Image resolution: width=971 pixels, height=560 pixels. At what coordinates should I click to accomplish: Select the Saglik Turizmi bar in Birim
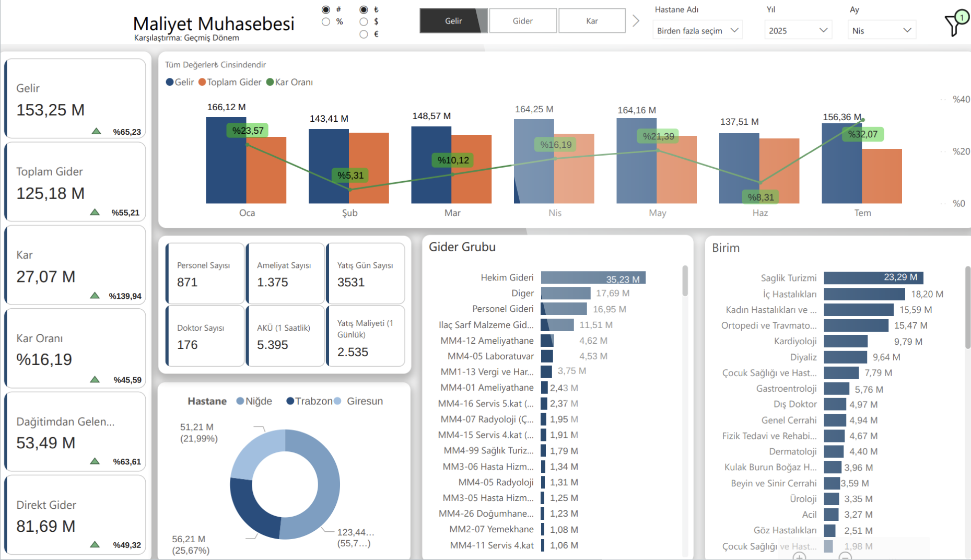tap(873, 278)
